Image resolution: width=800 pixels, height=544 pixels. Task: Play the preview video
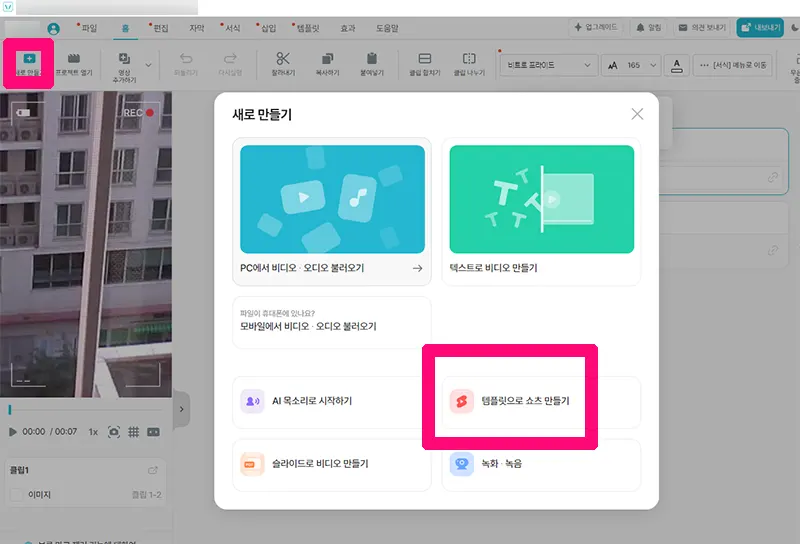[12, 432]
